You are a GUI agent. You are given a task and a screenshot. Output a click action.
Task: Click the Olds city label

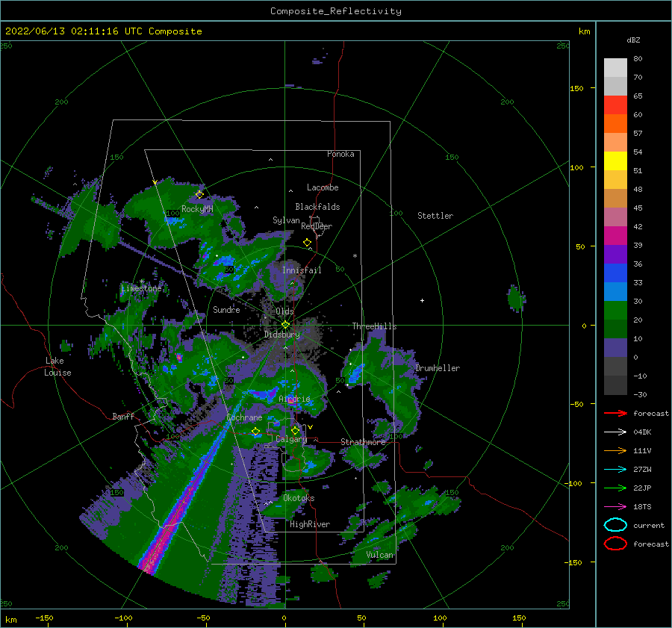pyautogui.click(x=284, y=311)
